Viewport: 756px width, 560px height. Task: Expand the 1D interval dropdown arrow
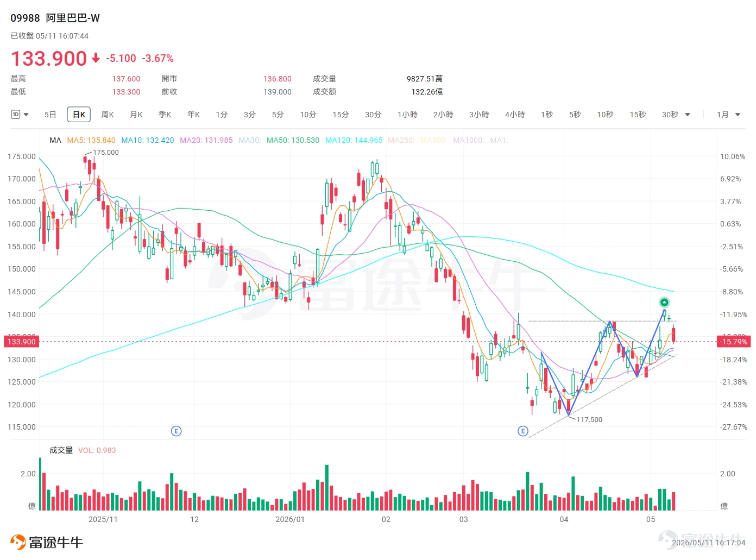point(26,115)
